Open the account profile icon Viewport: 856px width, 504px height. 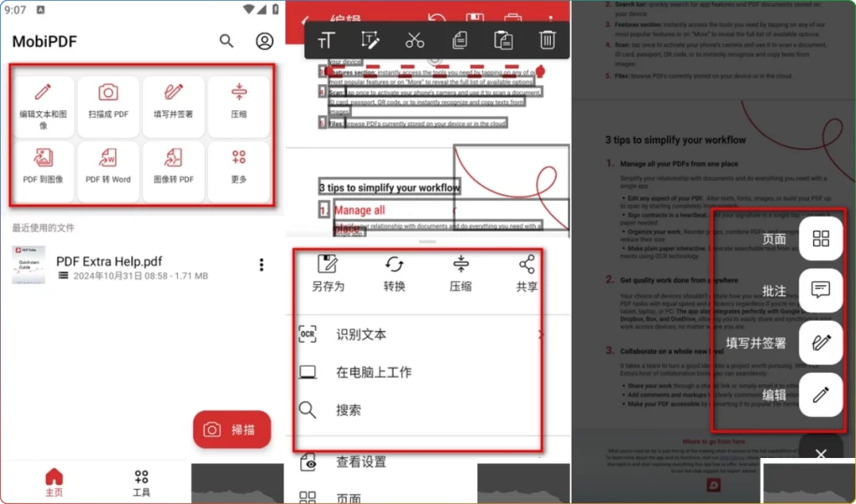pyautogui.click(x=264, y=41)
